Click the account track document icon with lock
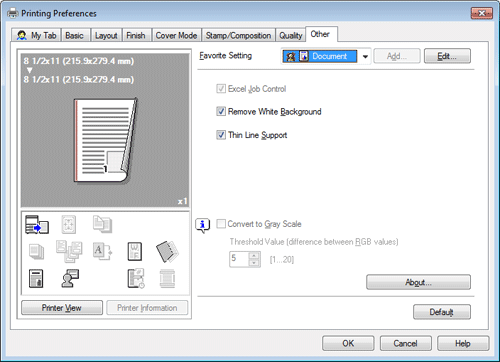Screen dimensions: 500x362 (36, 278)
